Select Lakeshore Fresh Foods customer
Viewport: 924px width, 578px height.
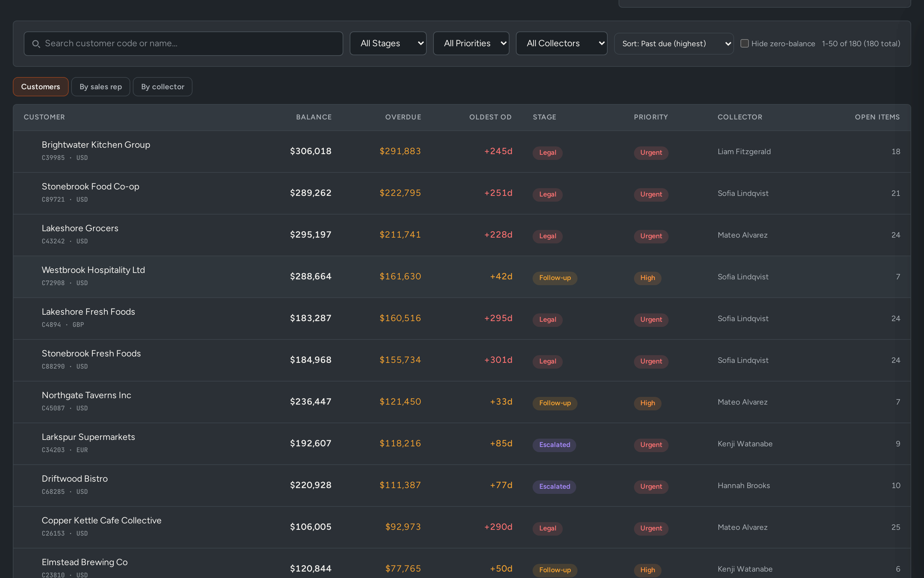pos(89,311)
